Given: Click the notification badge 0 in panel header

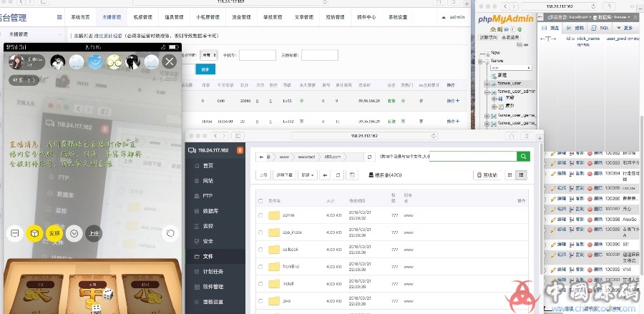Looking at the screenshot, I should pos(240,150).
